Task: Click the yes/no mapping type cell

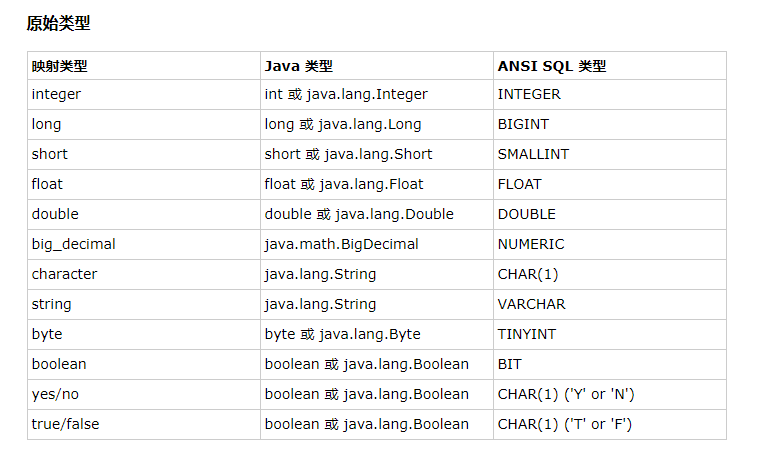Action: pos(55,394)
